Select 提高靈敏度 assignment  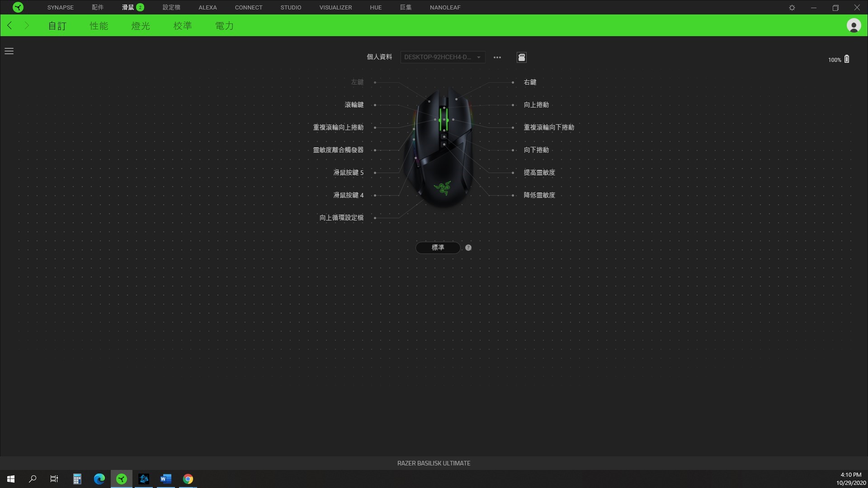539,173
